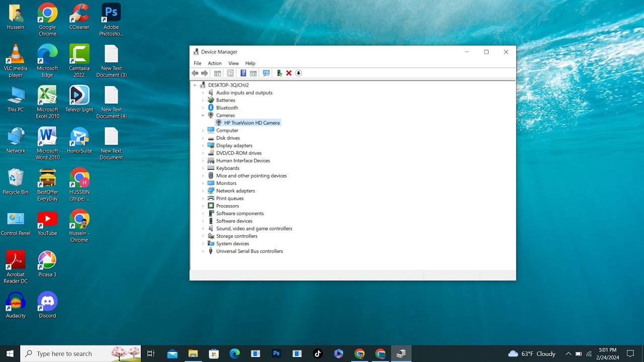The image size is (644, 362).
Task: Open the View menu in Device Manager
Action: click(x=233, y=63)
